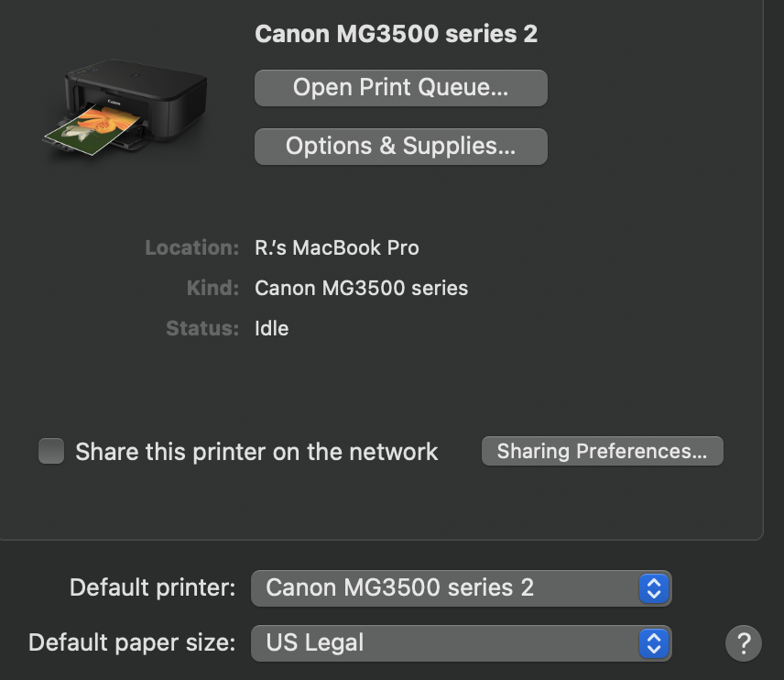Click the blue arrows beside US Legal
784x680 pixels.
(x=653, y=642)
